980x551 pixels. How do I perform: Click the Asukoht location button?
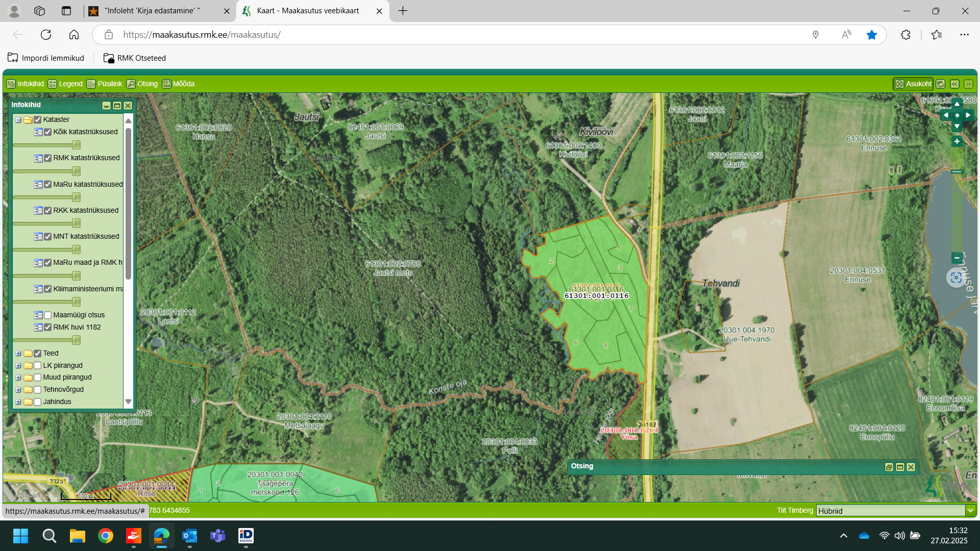click(913, 84)
